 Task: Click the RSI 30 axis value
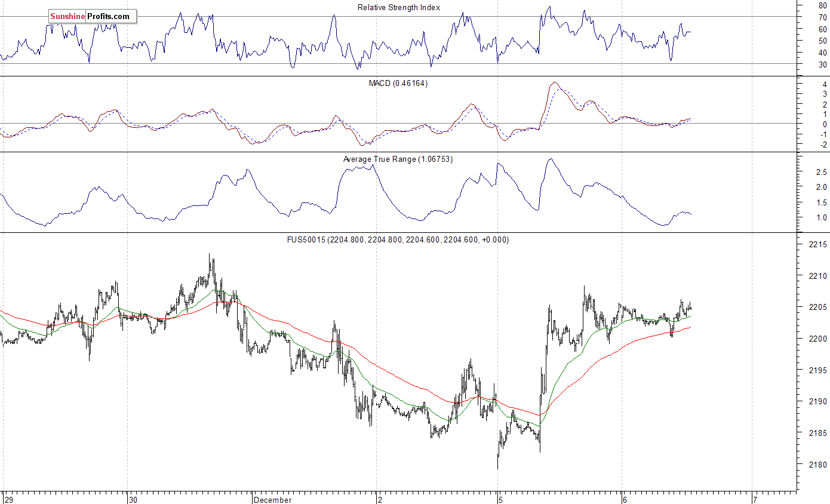[822, 64]
